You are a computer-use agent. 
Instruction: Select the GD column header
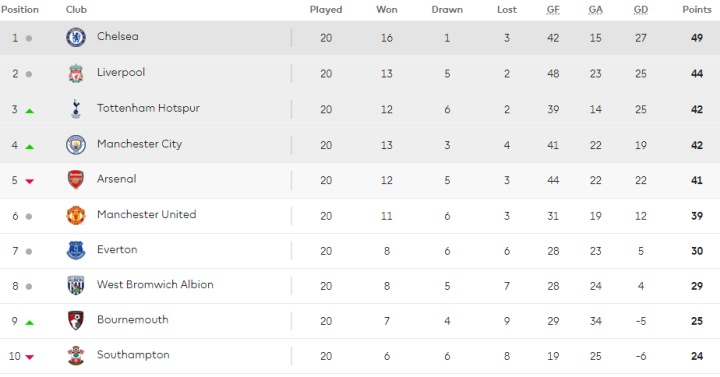pos(641,10)
